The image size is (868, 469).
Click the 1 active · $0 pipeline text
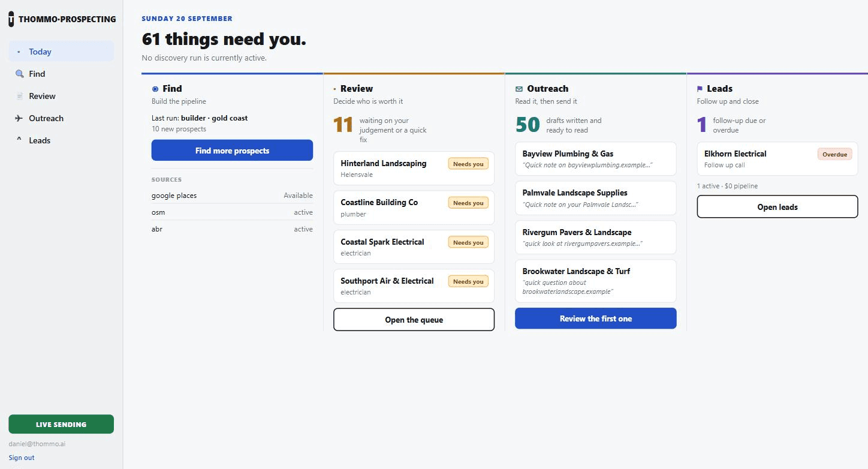coord(727,186)
